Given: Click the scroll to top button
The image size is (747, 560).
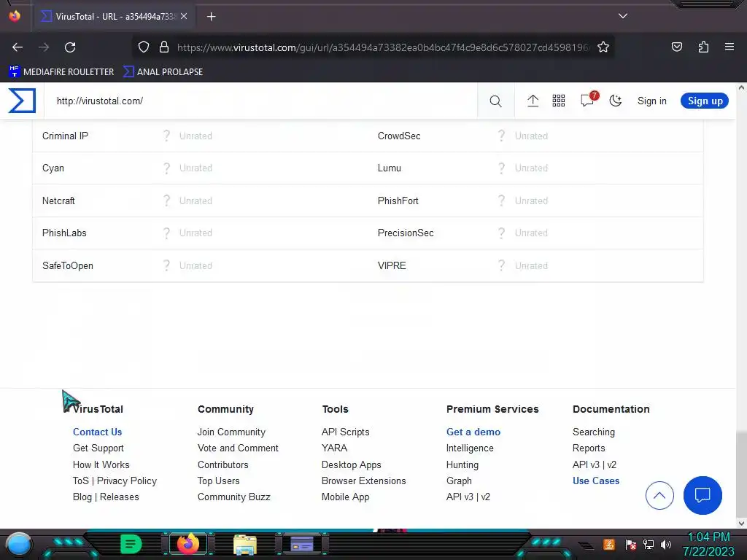Looking at the screenshot, I should (659, 496).
